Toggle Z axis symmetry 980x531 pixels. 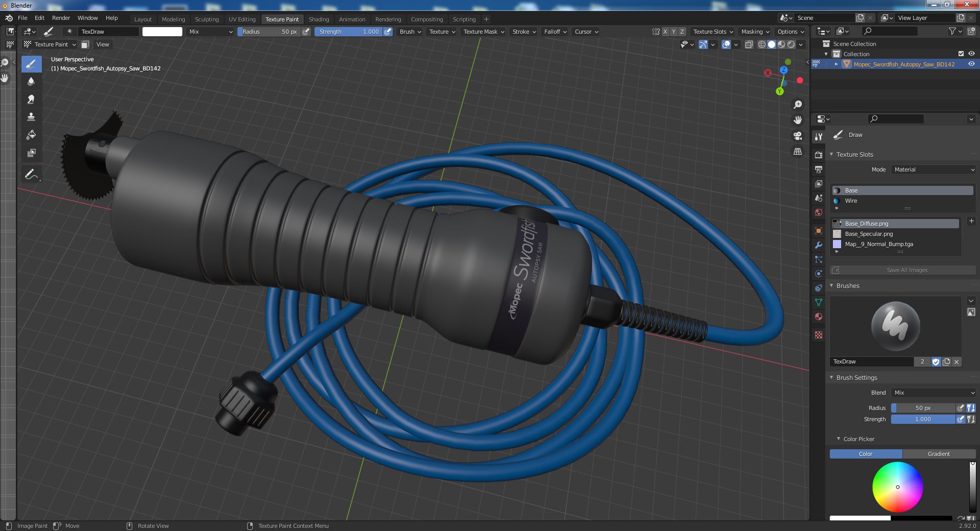click(x=682, y=32)
